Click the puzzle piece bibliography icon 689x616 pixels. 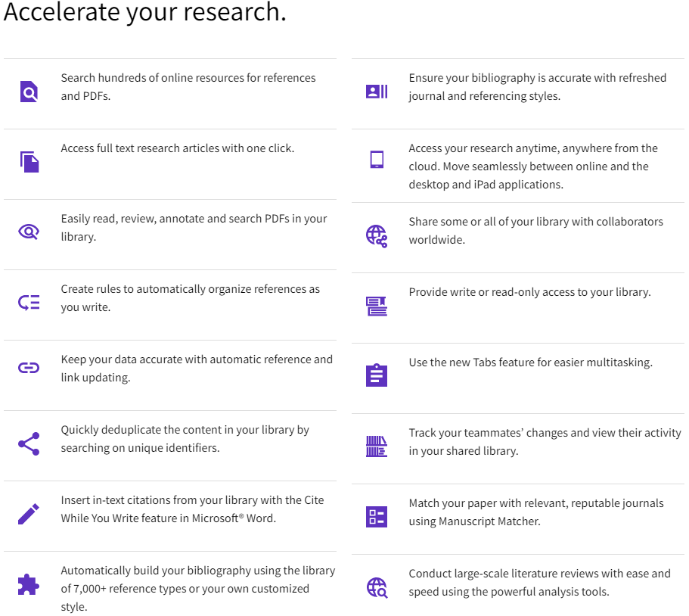29,584
